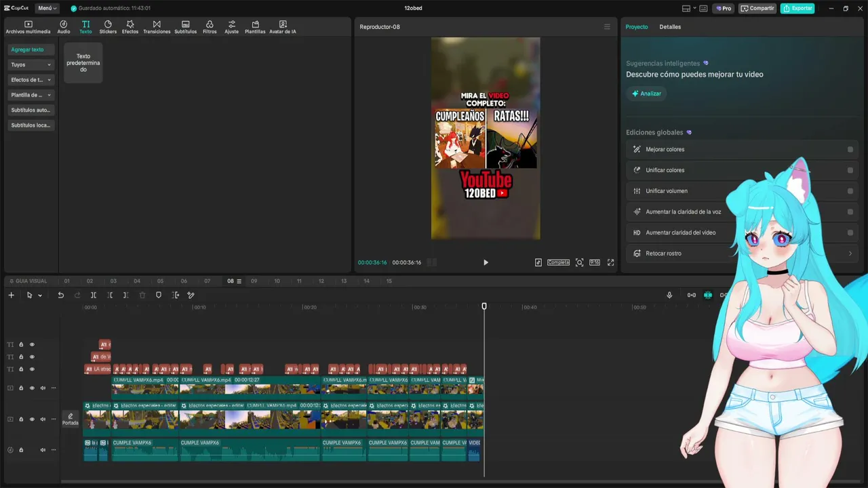Open the player options hamburger menu
This screenshot has height=488, width=868.
coord(607,27)
